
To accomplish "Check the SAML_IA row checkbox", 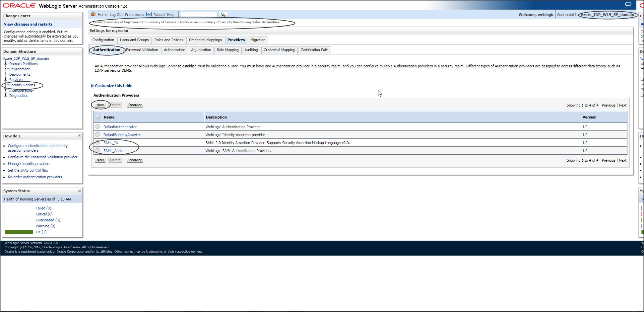I will click(x=97, y=142).
